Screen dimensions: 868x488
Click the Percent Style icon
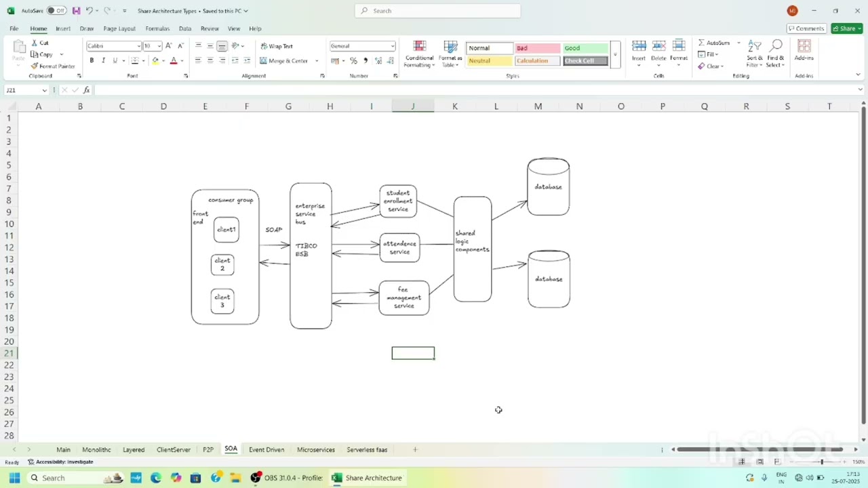[353, 61]
